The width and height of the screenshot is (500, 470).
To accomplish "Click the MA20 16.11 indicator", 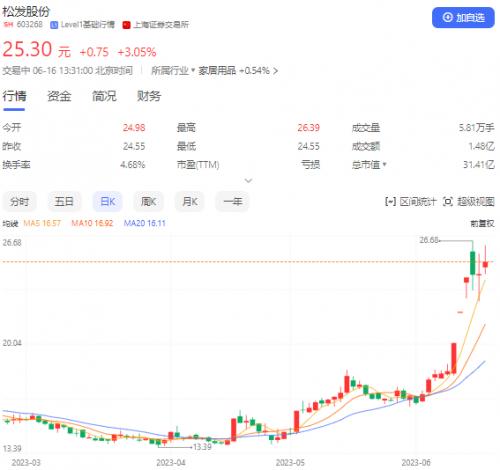I will coord(145,223).
